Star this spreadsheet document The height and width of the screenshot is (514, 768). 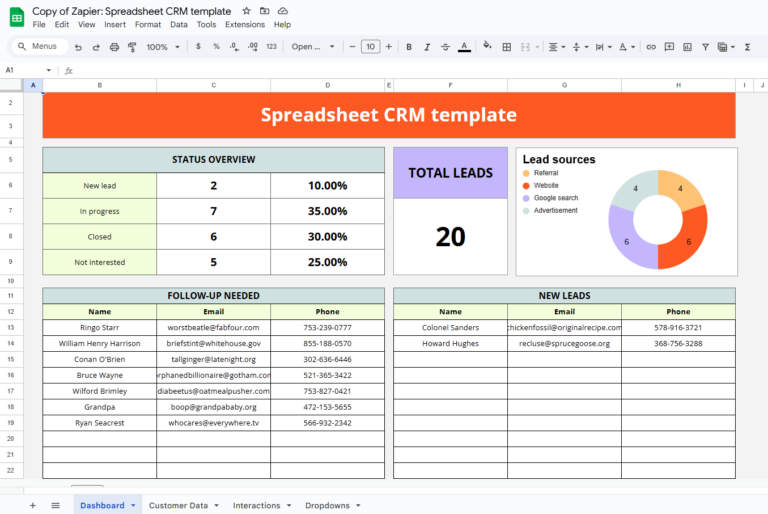click(x=246, y=10)
